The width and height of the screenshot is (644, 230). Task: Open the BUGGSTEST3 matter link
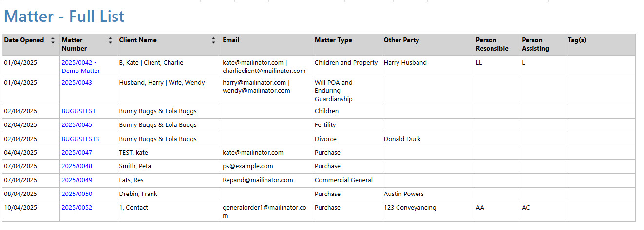pyautogui.click(x=80, y=139)
